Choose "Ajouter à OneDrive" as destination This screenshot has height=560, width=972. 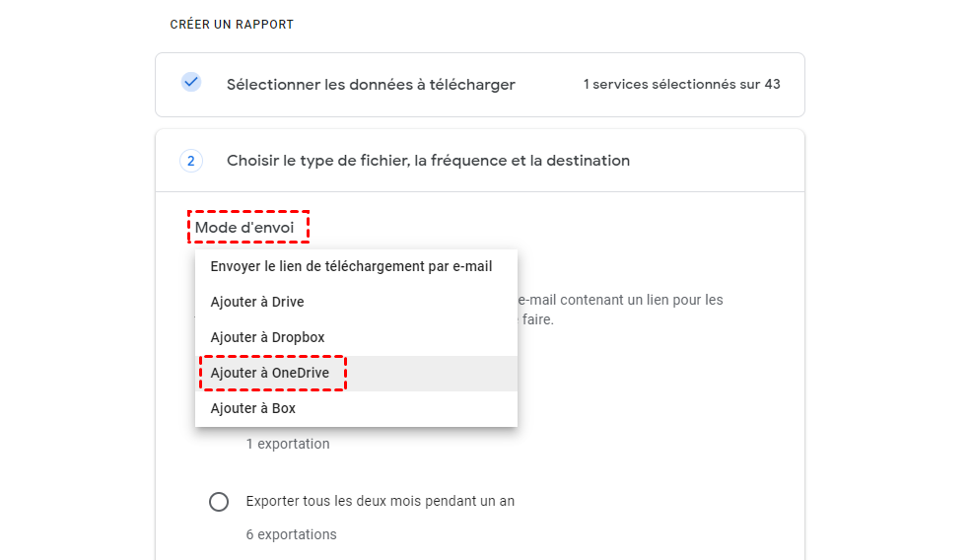(x=270, y=373)
